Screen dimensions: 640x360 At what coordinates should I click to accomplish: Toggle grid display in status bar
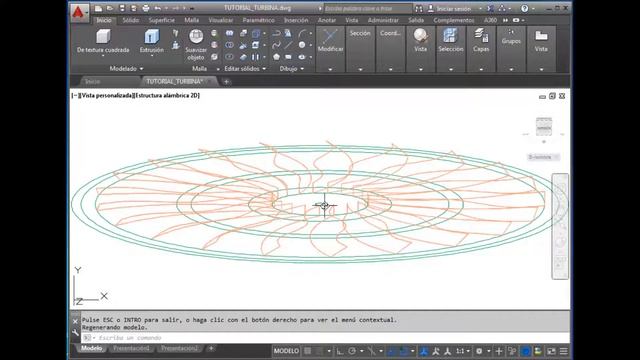point(307,351)
